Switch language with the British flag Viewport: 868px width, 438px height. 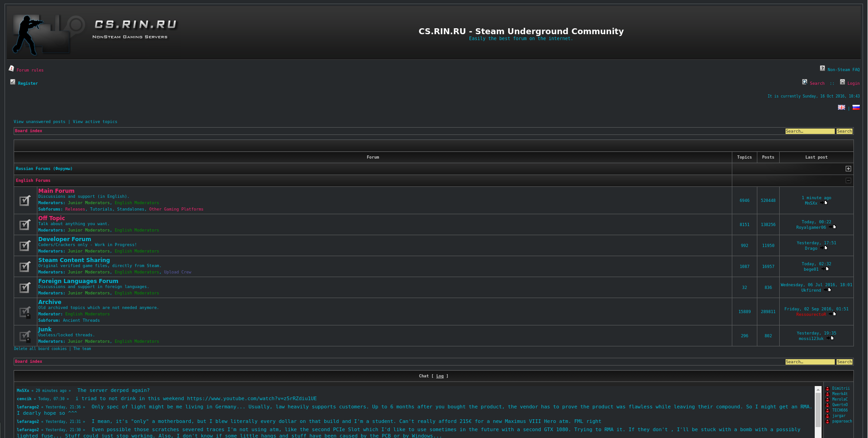pyautogui.click(x=842, y=108)
